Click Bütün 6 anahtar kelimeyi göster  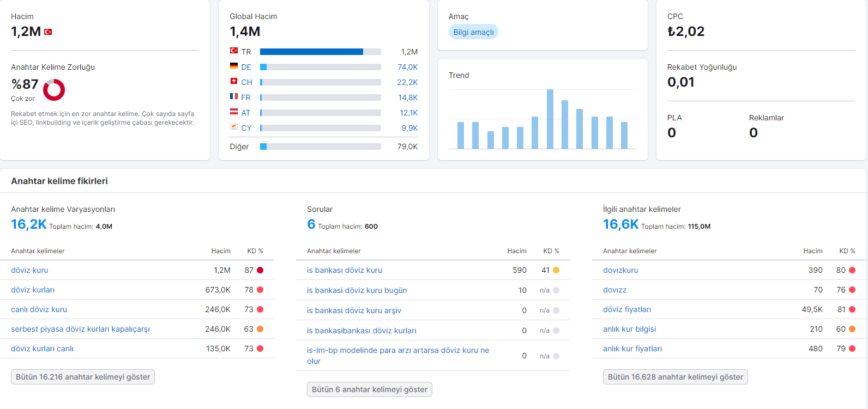point(370,389)
